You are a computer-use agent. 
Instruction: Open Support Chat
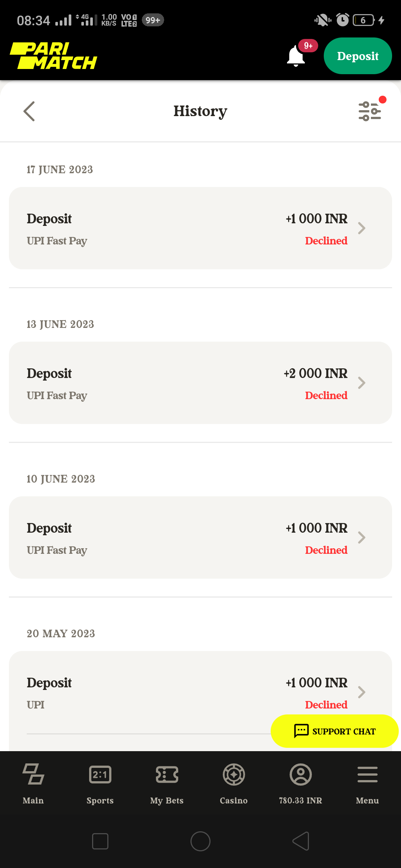coord(335,731)
